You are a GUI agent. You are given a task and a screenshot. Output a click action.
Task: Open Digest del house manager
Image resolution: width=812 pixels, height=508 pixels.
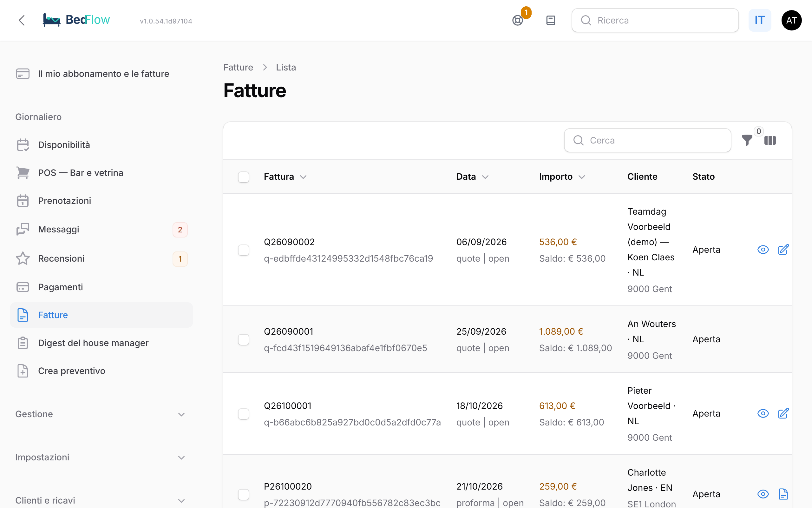tap(101, 343)
